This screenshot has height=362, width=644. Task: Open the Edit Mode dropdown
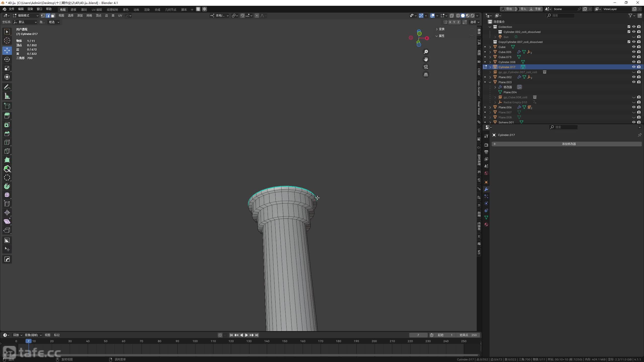click(25, 16)
